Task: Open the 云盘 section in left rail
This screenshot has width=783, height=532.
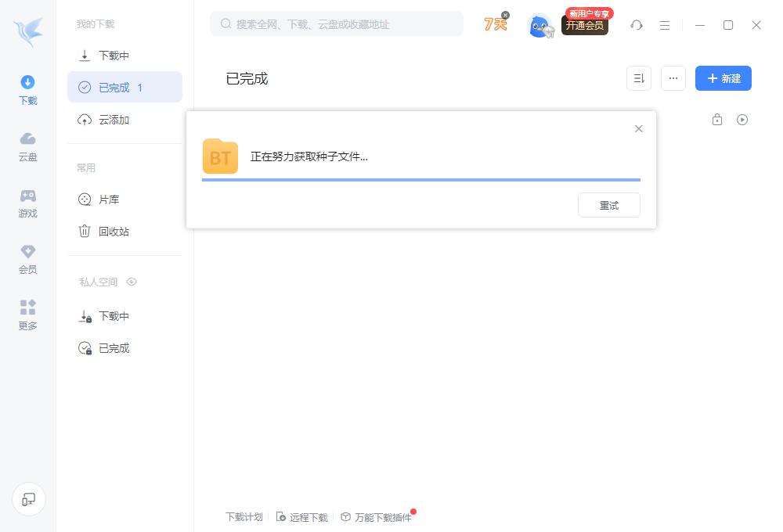Action: (x=27, y=149)
